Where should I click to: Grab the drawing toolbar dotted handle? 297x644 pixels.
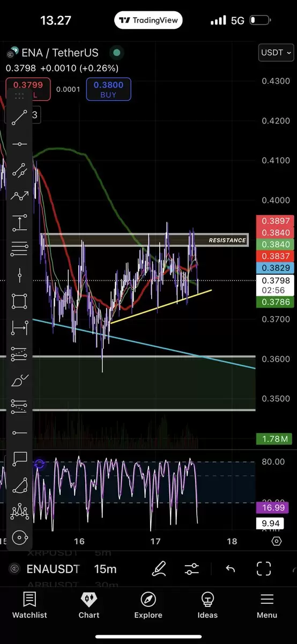pyautogui.click(x=20, y=96)
